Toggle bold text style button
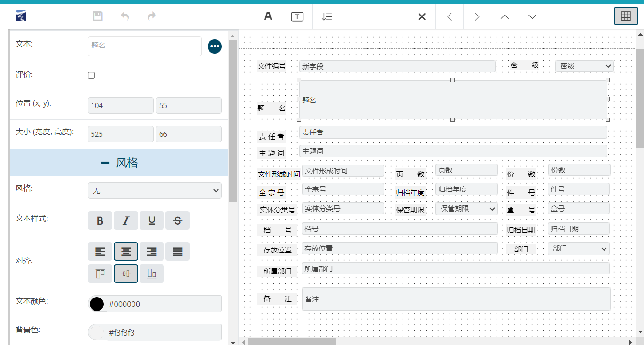 point(100,220)
